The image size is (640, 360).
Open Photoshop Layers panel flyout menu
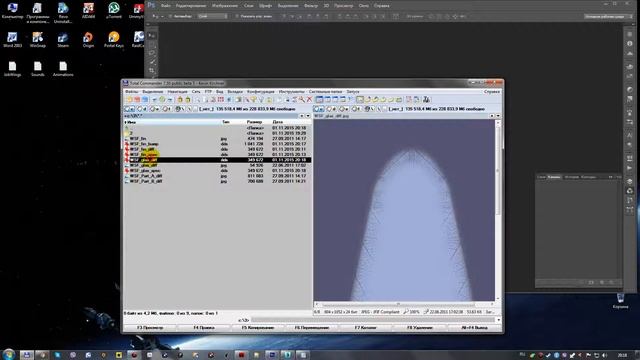tap(618, 177)
